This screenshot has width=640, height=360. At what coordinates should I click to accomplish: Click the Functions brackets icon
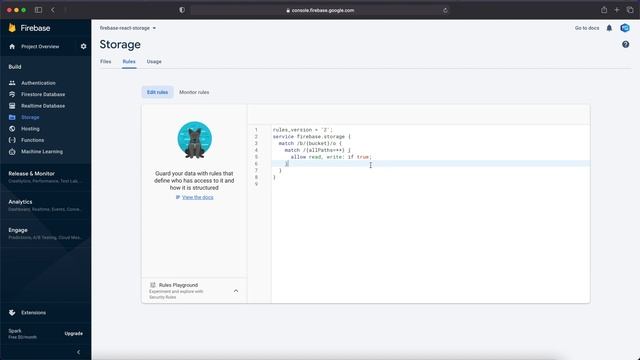point(12,140)
